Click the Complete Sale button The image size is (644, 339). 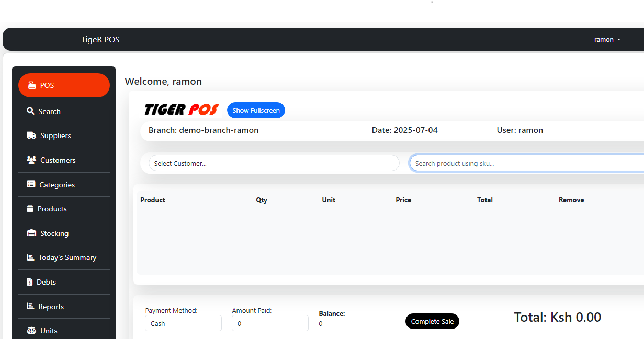pyautogui.click(x=432, y=321)
